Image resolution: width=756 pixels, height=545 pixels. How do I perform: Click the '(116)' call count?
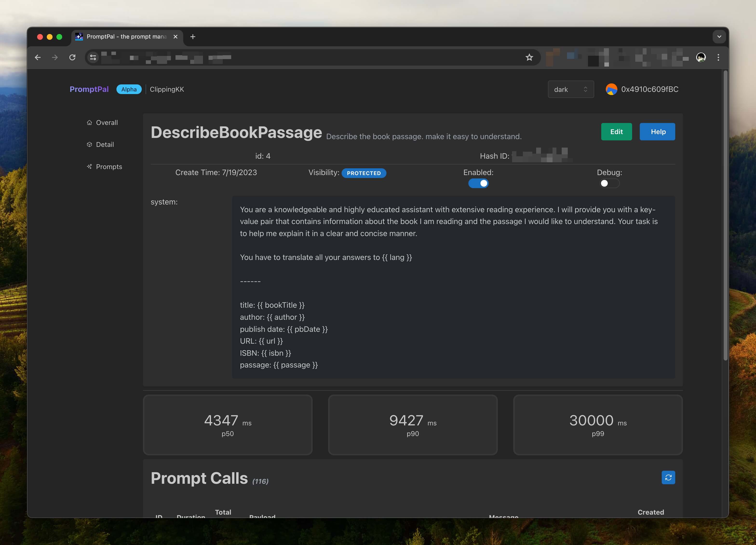(x=260, y=481)
